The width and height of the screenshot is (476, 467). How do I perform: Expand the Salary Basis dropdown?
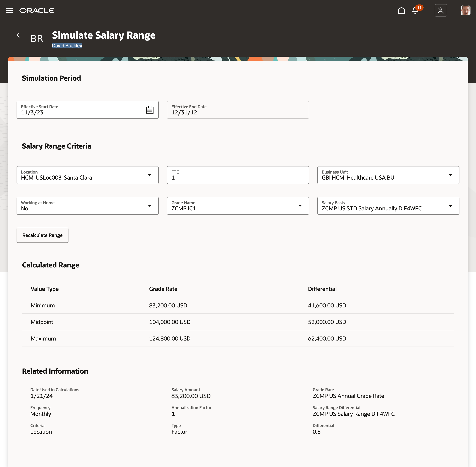coord(450,206)
